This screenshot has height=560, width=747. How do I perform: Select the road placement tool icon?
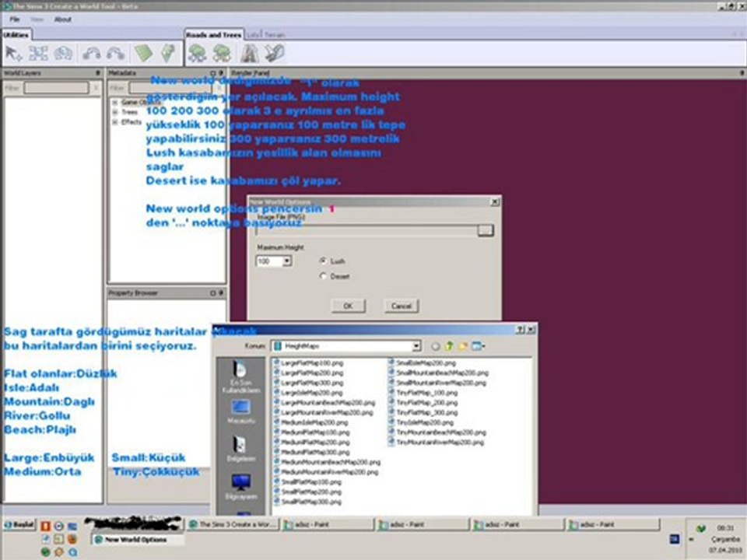pos(249,54)
